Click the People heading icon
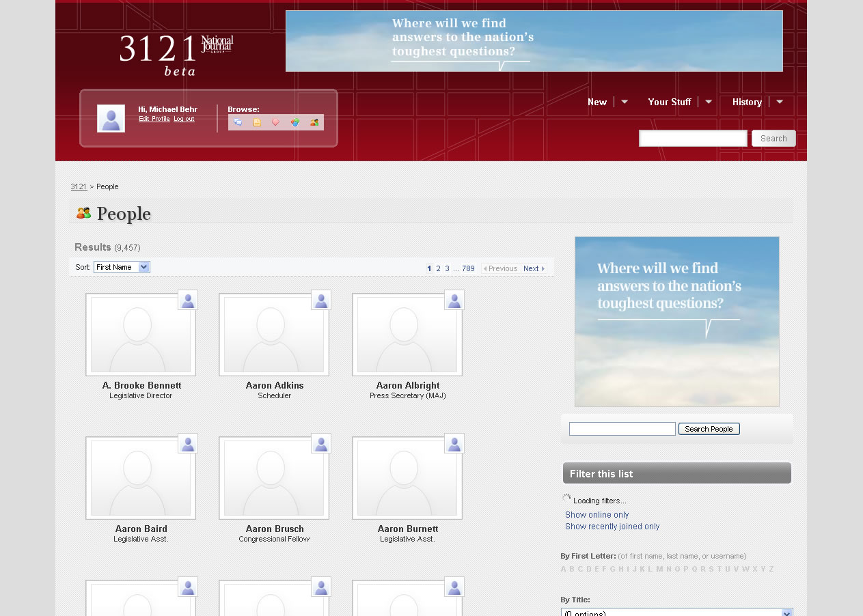 tap(83, 213)
